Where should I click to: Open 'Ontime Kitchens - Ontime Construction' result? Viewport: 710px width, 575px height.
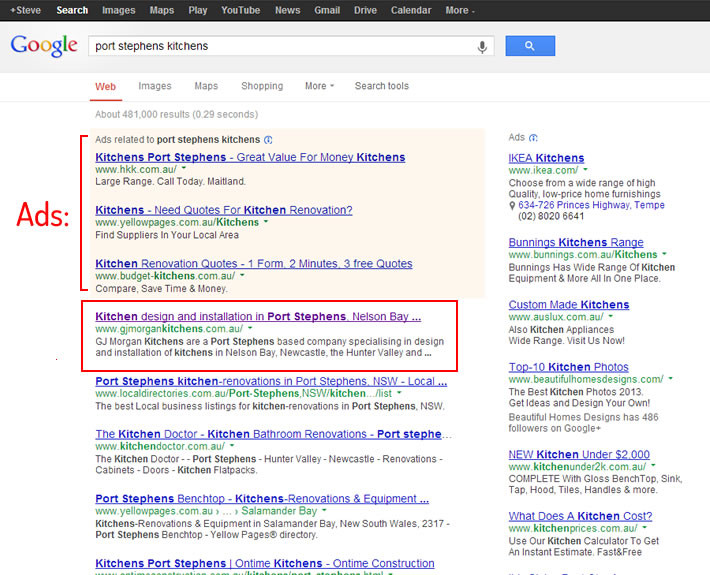point(264,564)
